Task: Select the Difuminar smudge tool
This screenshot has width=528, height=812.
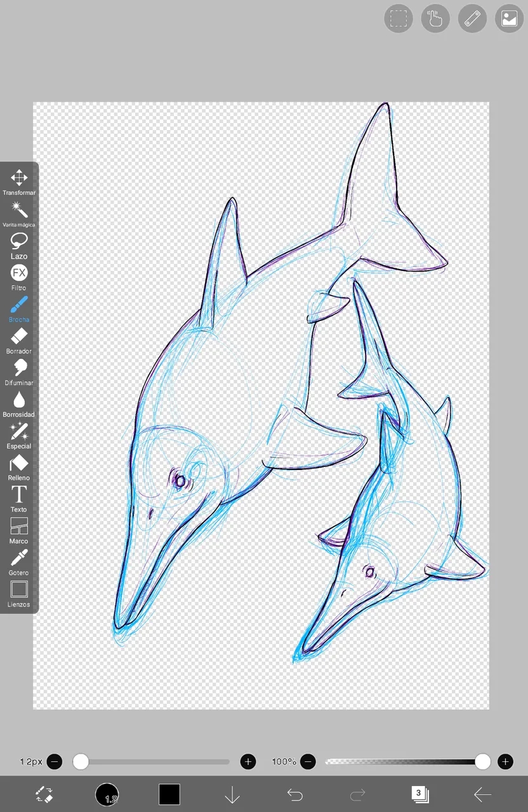Action: 19,372
